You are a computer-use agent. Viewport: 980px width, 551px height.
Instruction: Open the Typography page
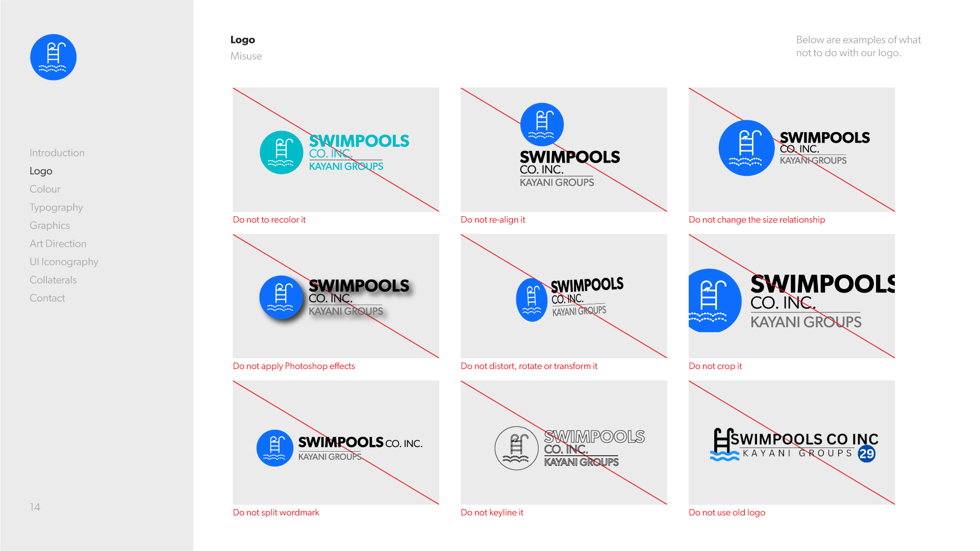click(x=56, y=207)
